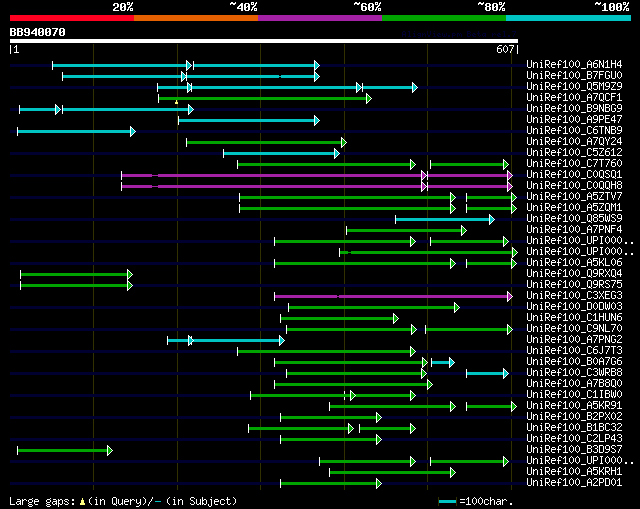Click the white query sequence bar

[264, 41]
